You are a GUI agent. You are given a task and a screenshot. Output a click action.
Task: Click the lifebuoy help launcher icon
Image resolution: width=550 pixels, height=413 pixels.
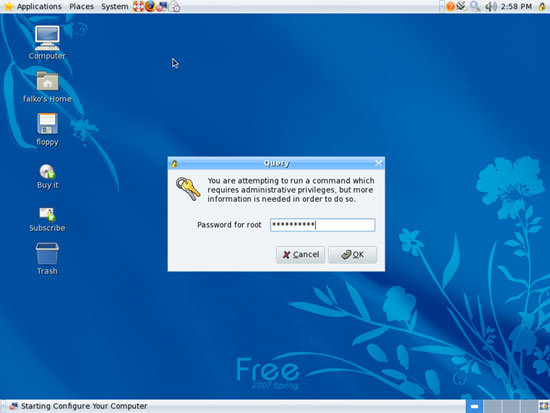(x=138, y=6)
